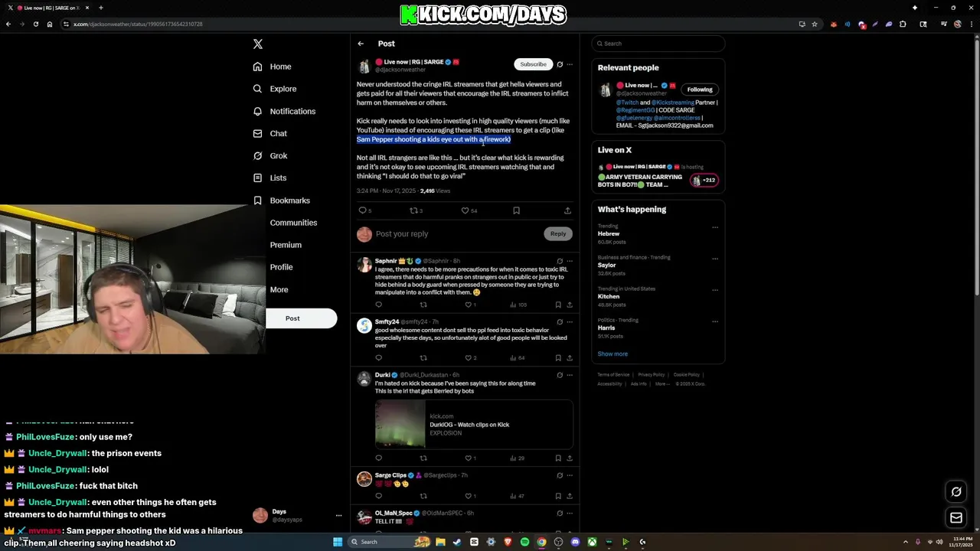Click the Following button in Relevant people

click(700, 90)
